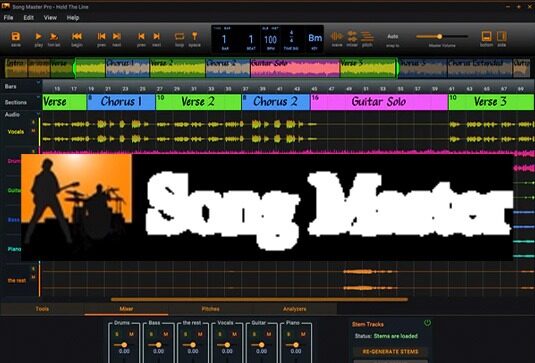This screenshot has height=363, width=535.
Task: Click Chorus Extended in the overview strip
Action: [480, 68]
